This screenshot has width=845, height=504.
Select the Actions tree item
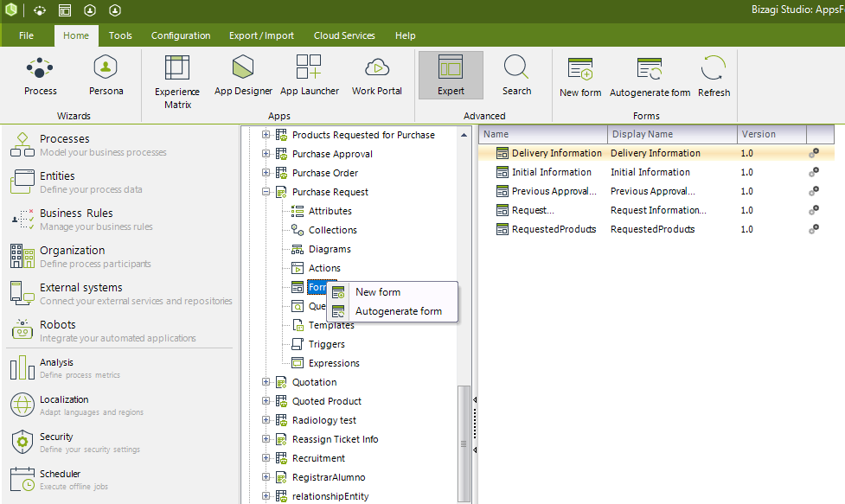316,268
